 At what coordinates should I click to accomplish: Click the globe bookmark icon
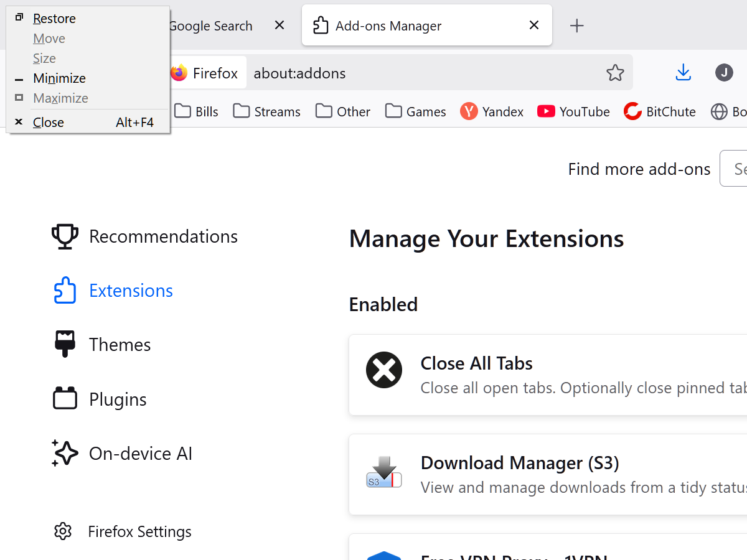(719, 111)
